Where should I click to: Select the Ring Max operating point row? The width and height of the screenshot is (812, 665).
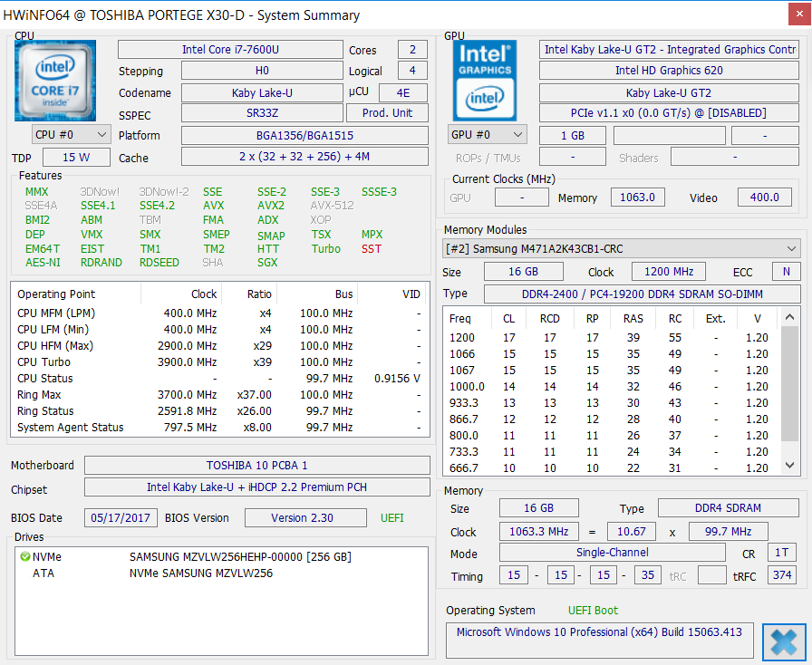point(220,395)
